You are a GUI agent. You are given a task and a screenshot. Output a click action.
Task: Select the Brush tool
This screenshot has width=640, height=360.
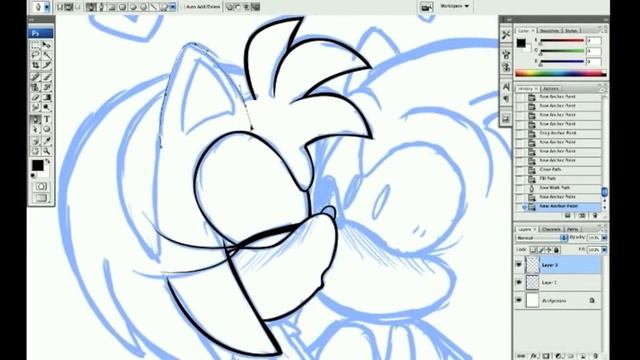pos(47,76)
